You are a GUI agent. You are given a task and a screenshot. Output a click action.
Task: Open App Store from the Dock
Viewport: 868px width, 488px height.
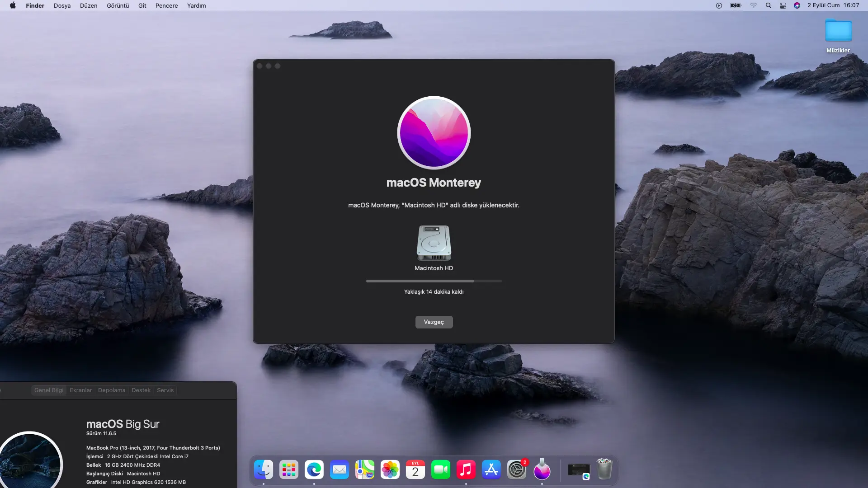coord(491,470)
